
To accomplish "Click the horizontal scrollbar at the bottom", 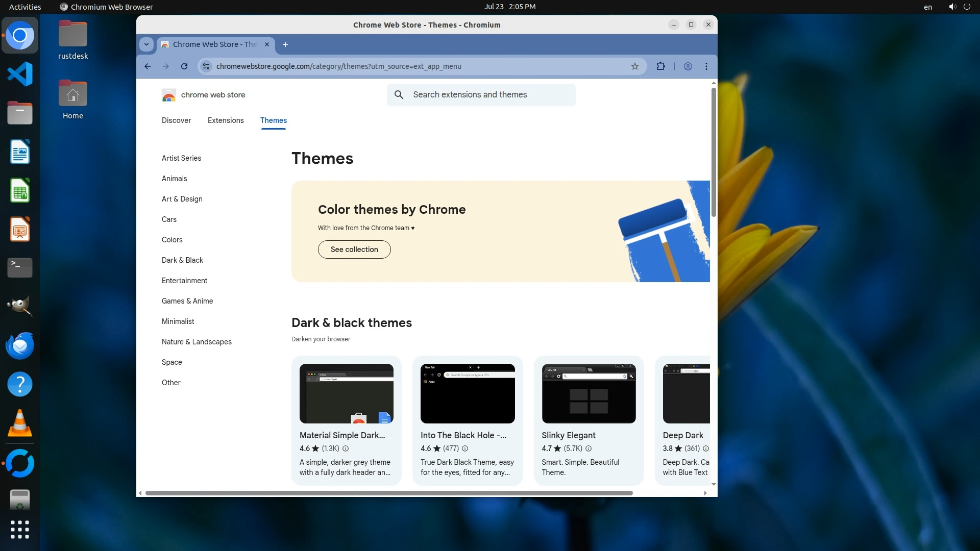I will click(388, 493).
